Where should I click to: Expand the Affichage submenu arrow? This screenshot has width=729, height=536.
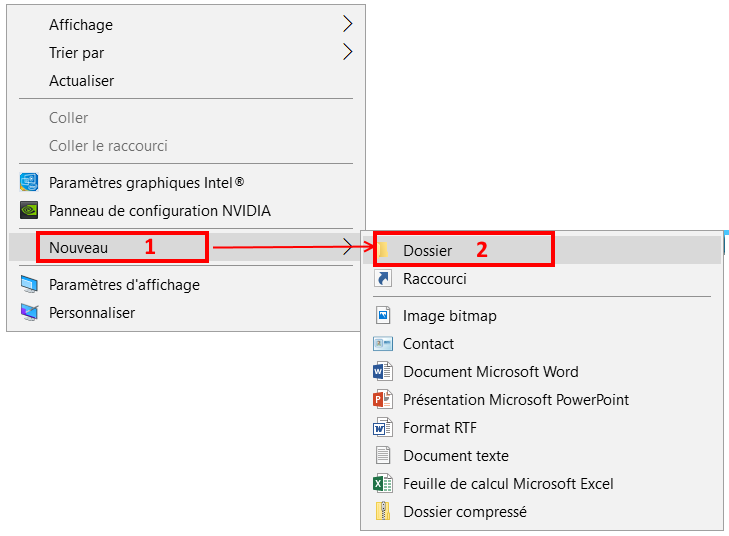347,24
